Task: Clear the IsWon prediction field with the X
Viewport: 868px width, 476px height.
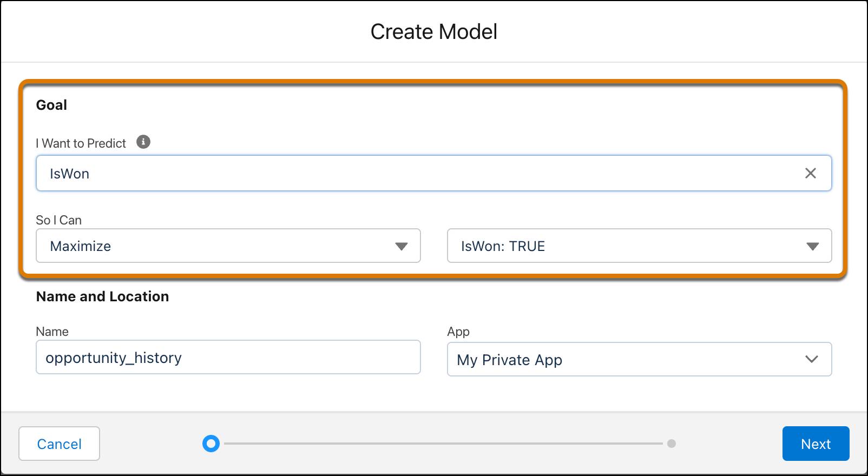Action: [810, 173]
